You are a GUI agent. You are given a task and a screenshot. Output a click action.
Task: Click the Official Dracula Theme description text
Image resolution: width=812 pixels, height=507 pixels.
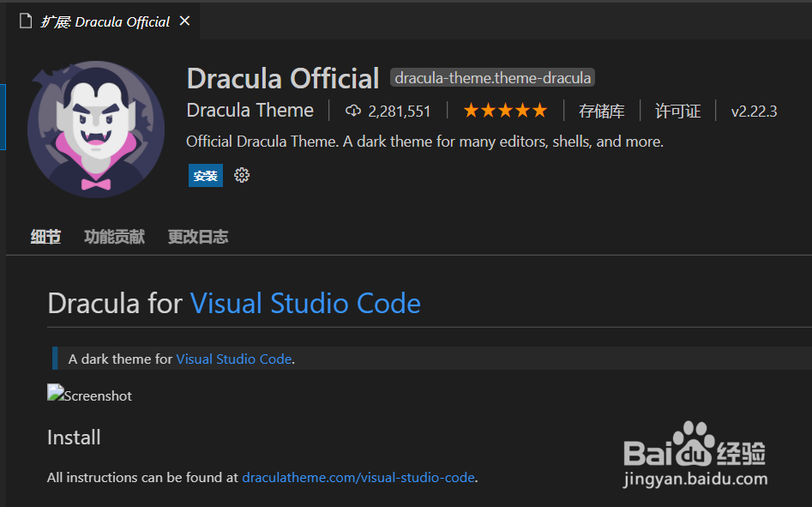[424, 142]
